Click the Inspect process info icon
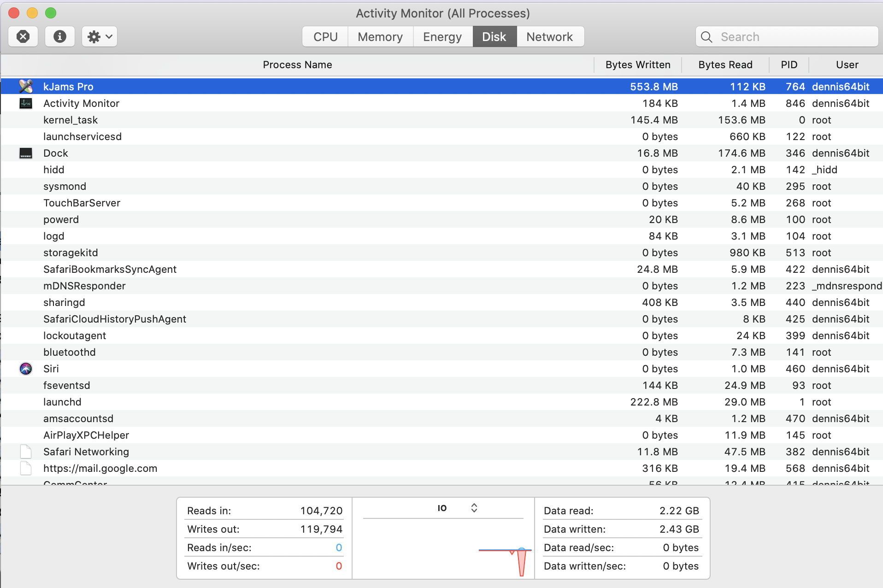The width and height of the screenshot is (883, 588). coord(59,36)
